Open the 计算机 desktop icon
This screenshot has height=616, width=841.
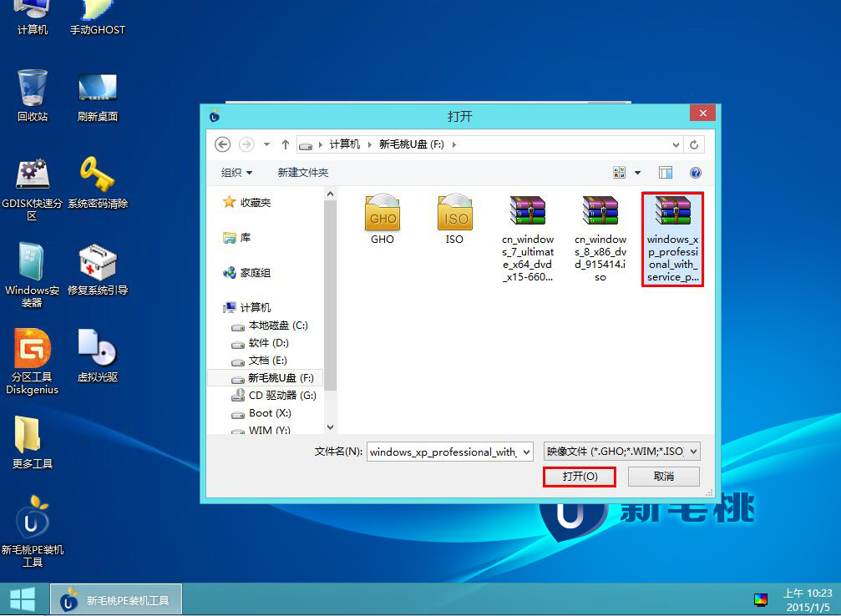coord(33,18)
